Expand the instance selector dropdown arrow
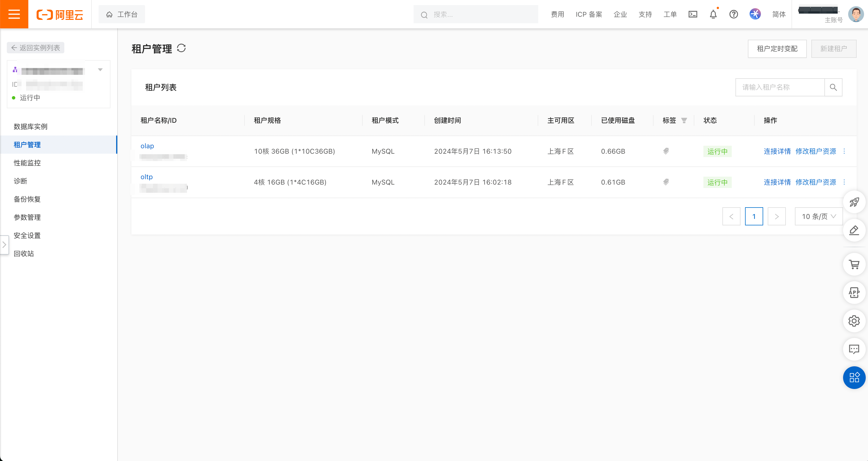This screenshot has width=868, height=461. pyautogui.click(x=100, y=70)
